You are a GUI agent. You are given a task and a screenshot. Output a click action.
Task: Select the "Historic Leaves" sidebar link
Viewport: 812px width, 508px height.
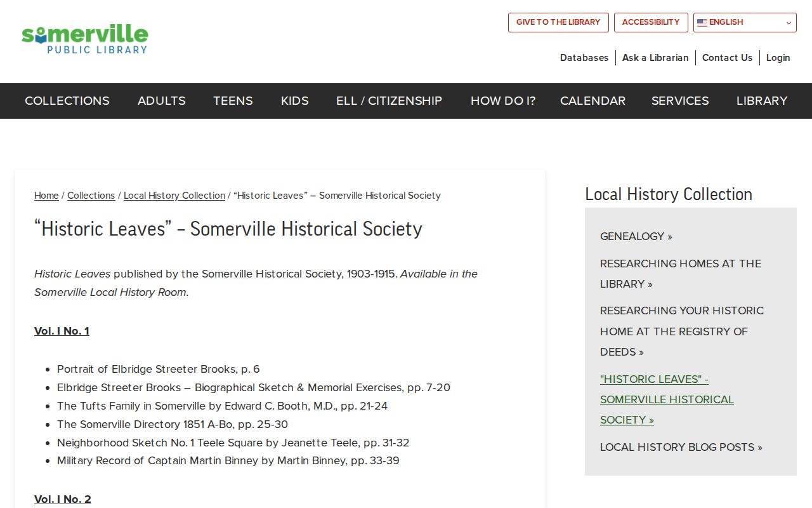667,399
